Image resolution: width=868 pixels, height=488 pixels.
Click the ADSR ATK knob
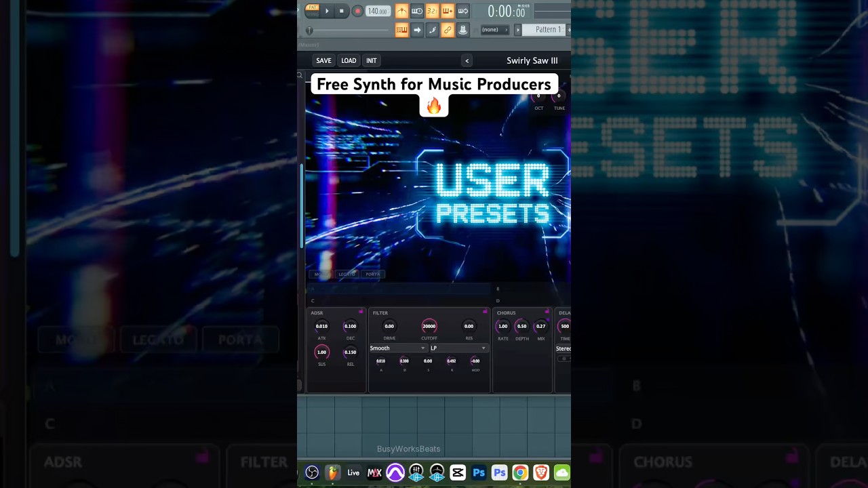click(321, 326)
